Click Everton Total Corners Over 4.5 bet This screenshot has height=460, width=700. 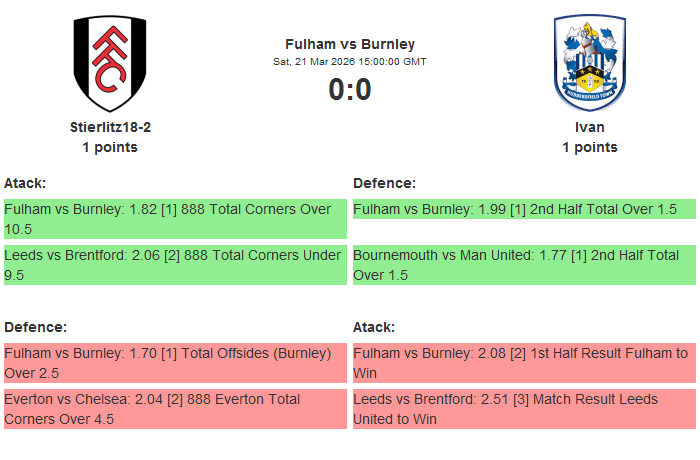coord(174,409)
